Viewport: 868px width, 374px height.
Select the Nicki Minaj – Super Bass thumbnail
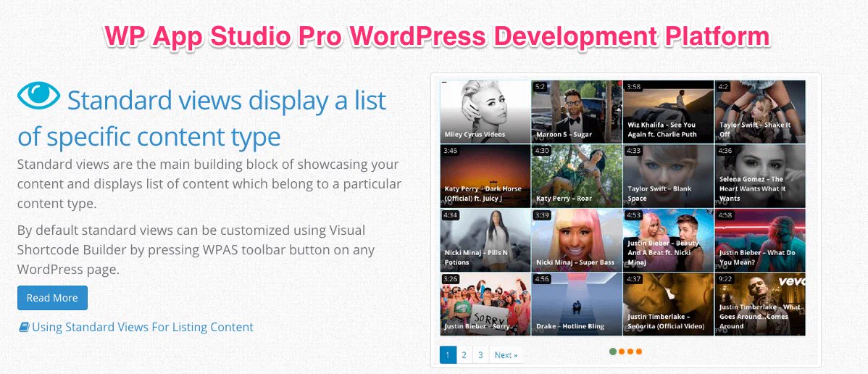[577, 240]
